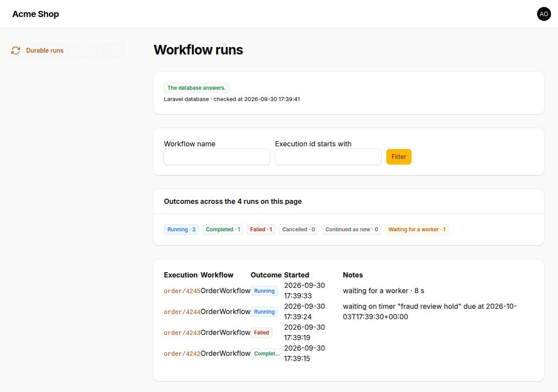Click the Started column header

click(296, 275)
